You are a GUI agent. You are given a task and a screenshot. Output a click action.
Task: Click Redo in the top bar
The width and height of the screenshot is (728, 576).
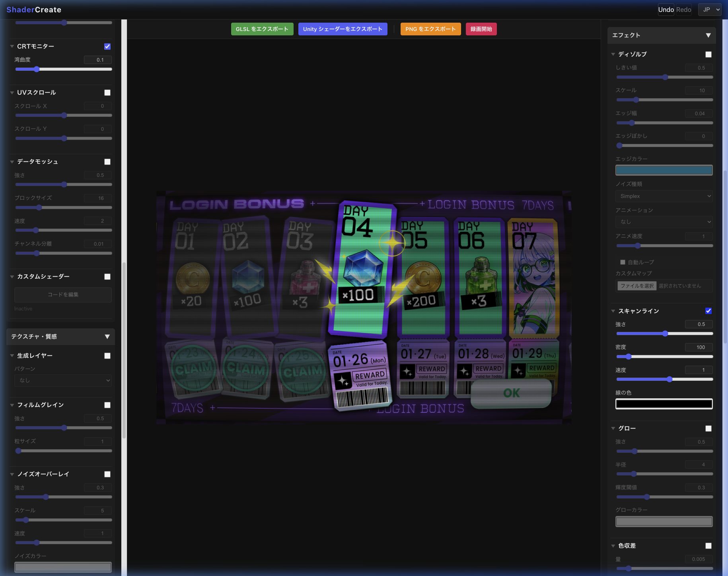pos(683,10)
